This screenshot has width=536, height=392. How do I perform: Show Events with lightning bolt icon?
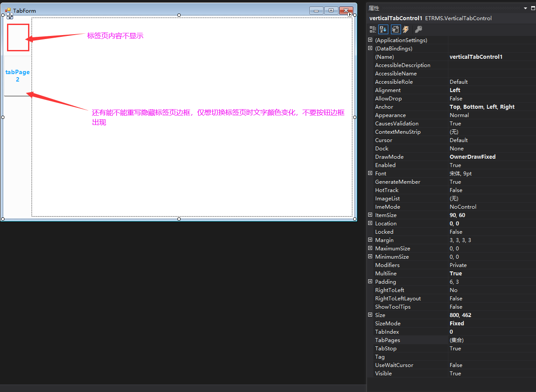click(406, 29)
